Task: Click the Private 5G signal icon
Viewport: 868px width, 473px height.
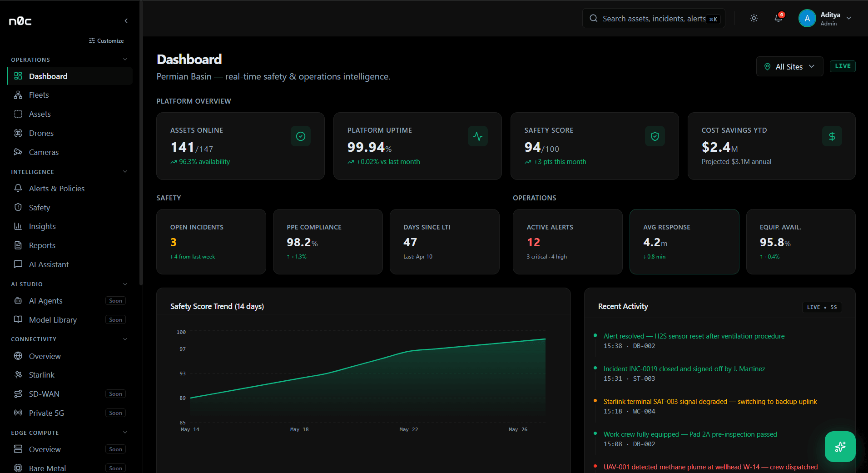Action: click(18, 413)
